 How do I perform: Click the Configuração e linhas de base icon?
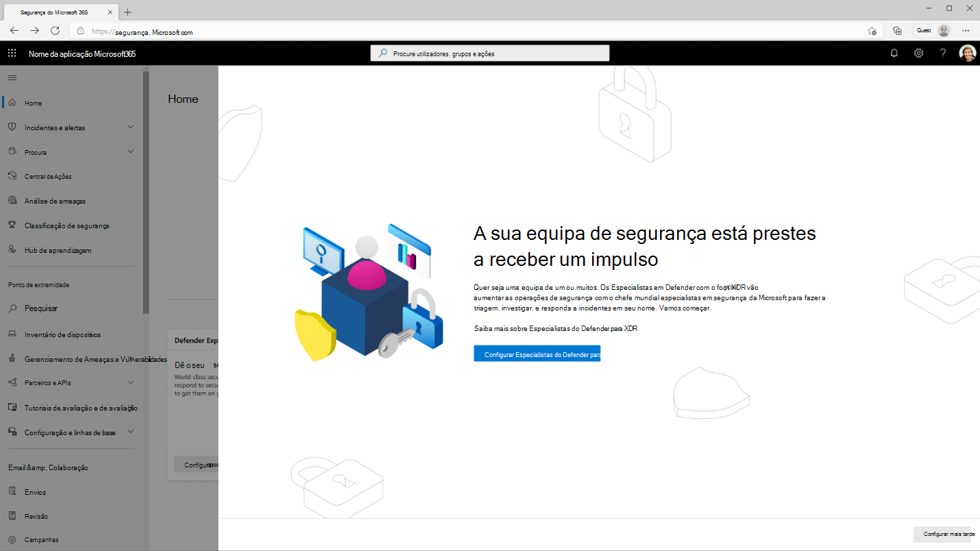coord(12,432)
